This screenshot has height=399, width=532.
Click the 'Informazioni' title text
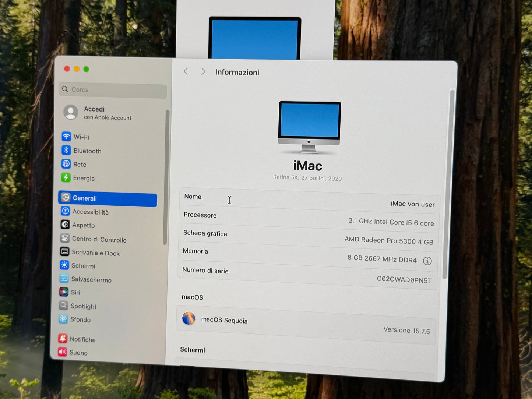tap(237, 72)
